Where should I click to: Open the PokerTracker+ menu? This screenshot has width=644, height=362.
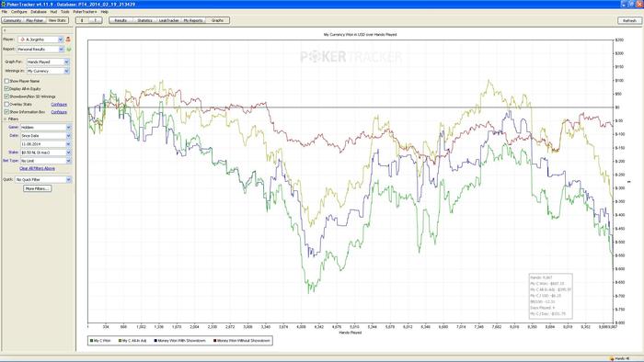pos(85,12)
